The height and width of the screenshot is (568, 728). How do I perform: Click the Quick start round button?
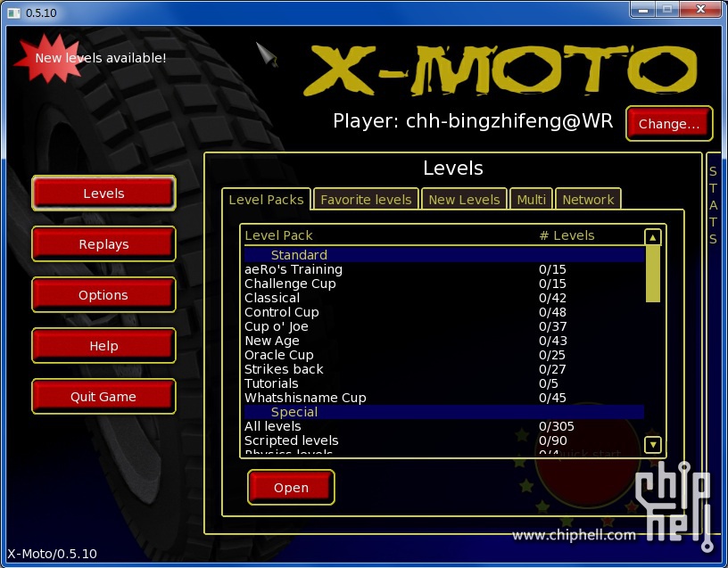pyautogui.click(x=588, y=457)
